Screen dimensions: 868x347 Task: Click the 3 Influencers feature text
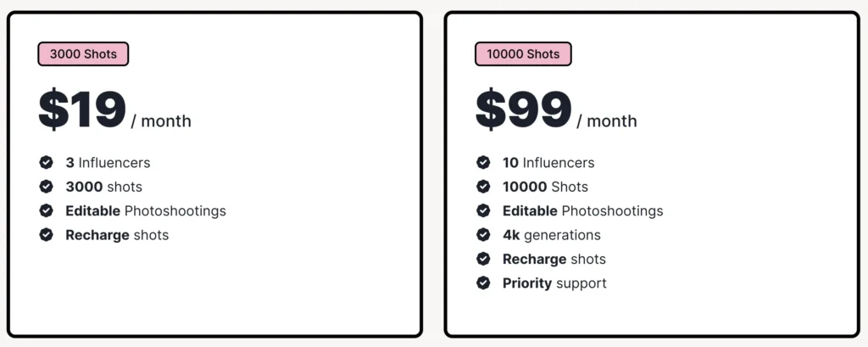click(x=108, y=163)
